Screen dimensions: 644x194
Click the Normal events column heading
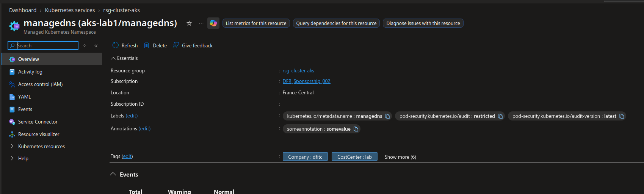click(x=224, y=192)
